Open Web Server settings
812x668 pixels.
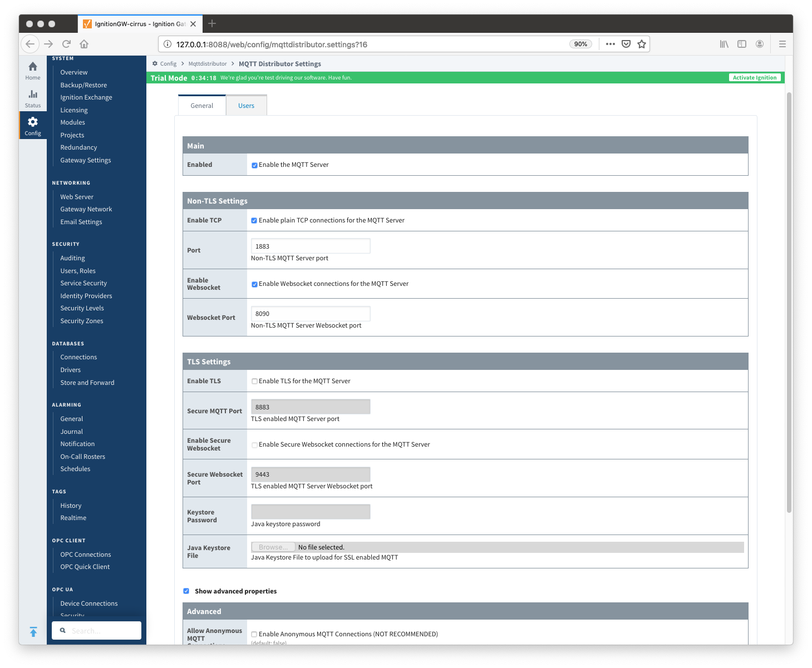[77, 197]
